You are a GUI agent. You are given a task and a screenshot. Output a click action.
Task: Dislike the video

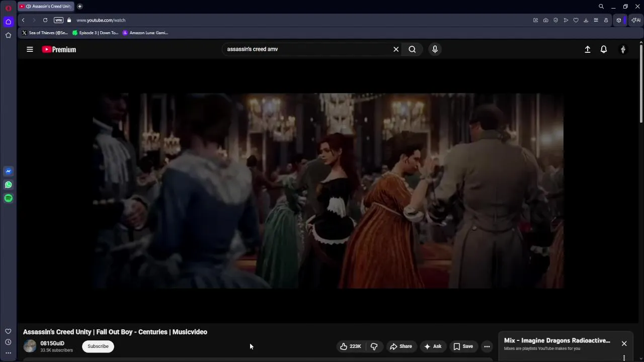pos(374,346)
